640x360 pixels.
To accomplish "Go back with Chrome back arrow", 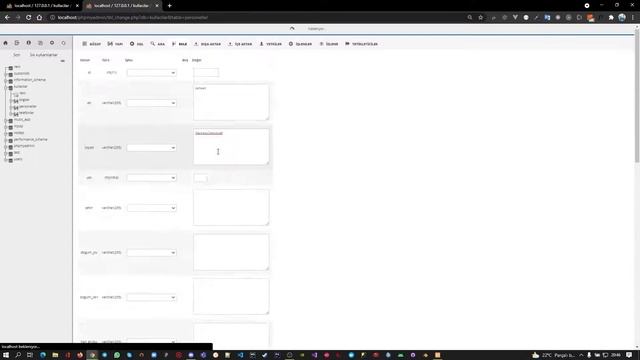I will pos(7,18).
